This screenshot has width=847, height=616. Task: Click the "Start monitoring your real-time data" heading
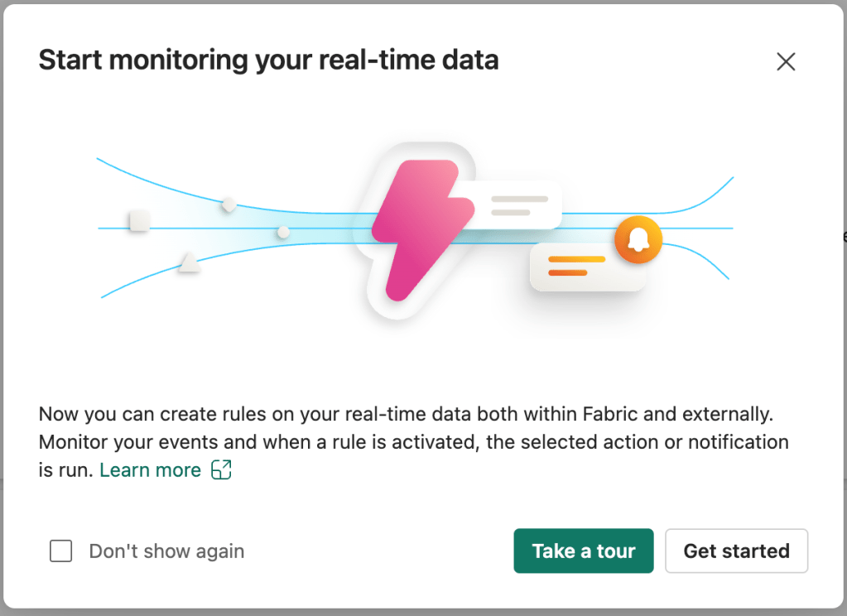268,60
